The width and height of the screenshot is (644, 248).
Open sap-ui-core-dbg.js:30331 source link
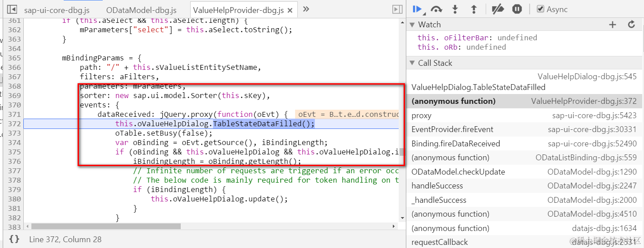[592, 129]
